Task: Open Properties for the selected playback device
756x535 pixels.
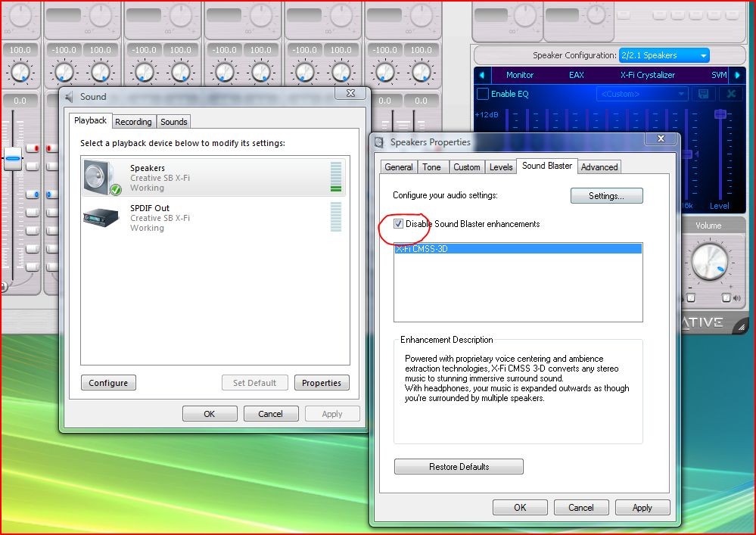Action: [x=322, y=383]
